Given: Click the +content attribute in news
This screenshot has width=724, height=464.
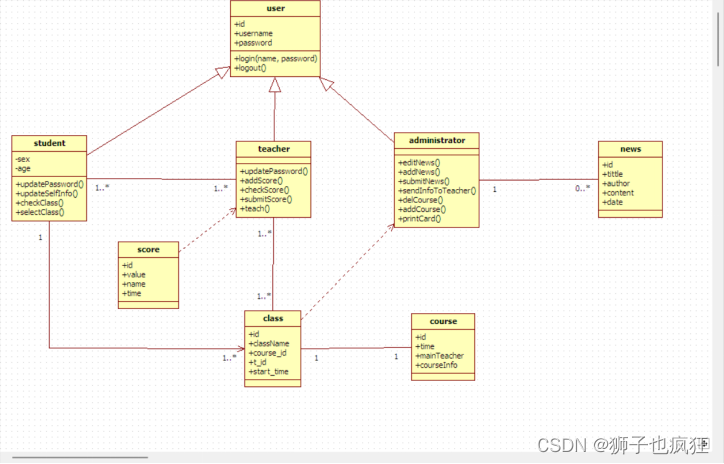Looking at the screenshot, I should (x=618, y=193).
